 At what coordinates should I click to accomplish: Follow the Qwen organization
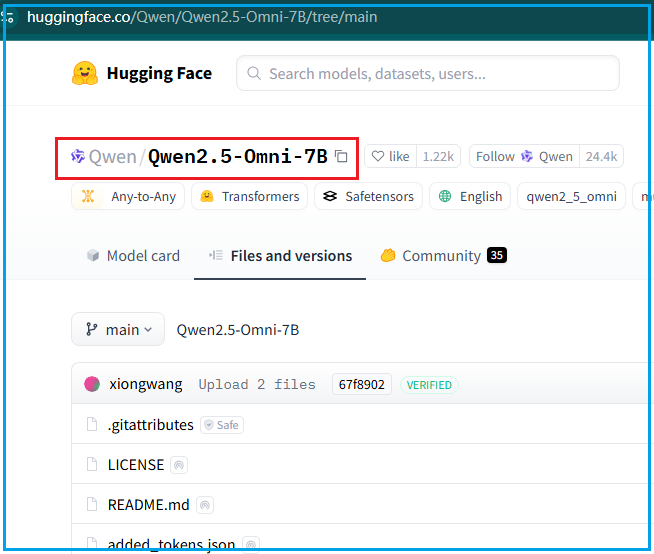pyautogui.click(x=524, y=156)
